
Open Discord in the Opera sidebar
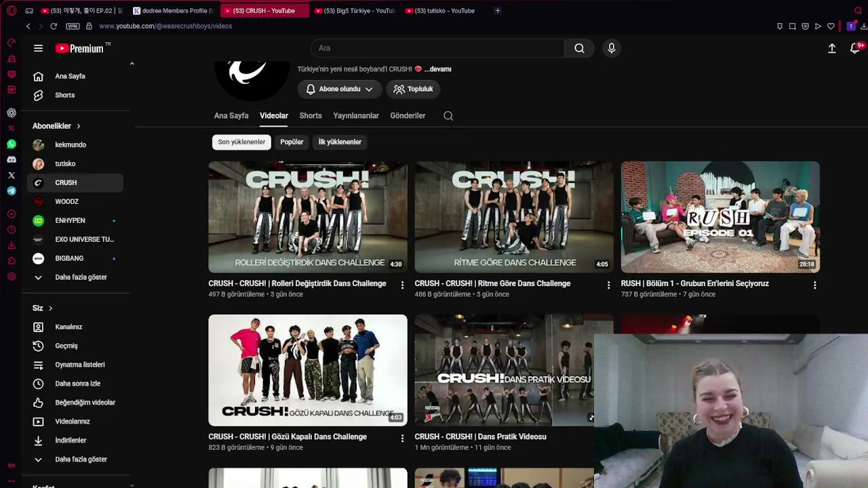pyautogui.click(x=12, y=160)
